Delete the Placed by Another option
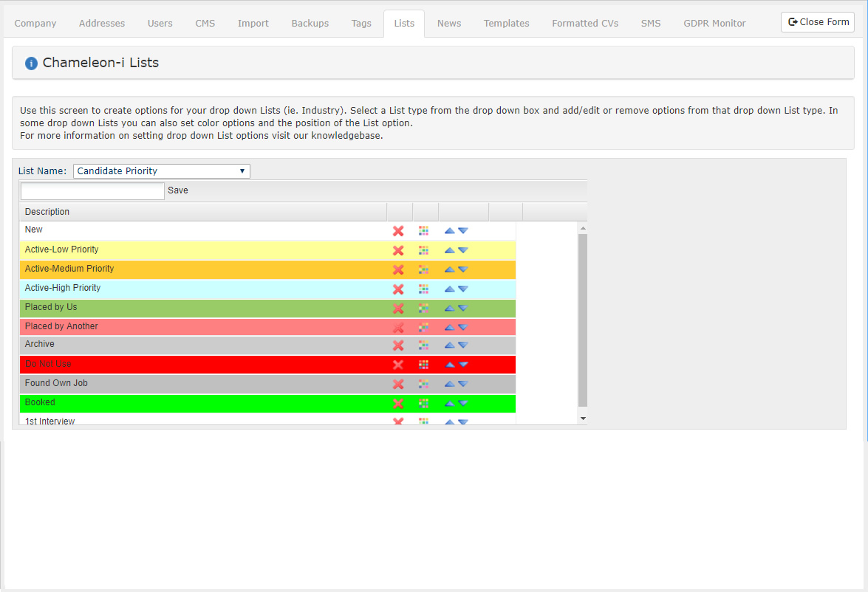Viewport: 868px width, 592px height. pyautogui.click(x=398, y=328)
